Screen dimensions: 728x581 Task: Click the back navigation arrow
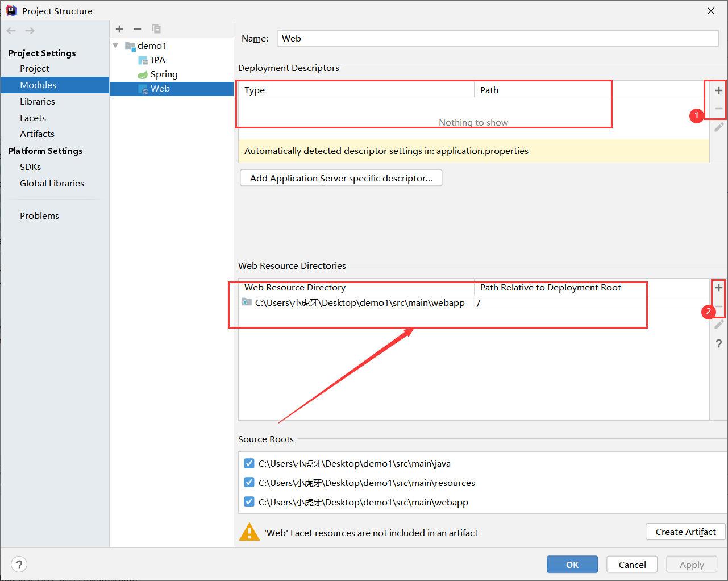coord(11,31)
